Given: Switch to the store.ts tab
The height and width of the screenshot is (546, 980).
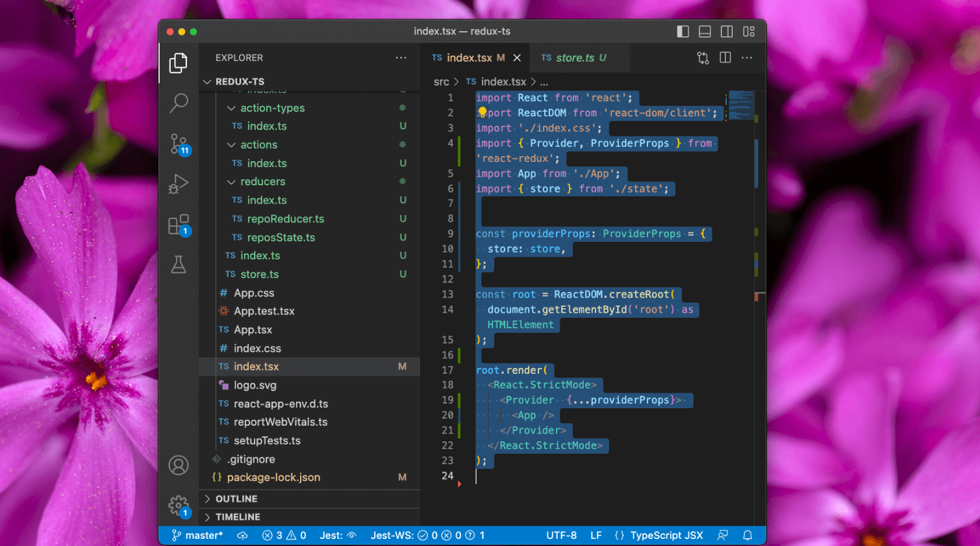Looking at the screenshot, I should (x=579, y=58).
